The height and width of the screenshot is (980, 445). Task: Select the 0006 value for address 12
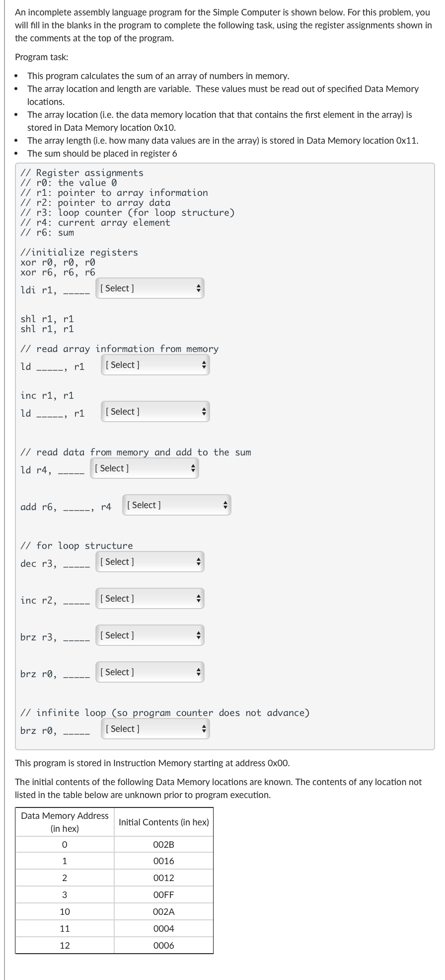[163, 945]
